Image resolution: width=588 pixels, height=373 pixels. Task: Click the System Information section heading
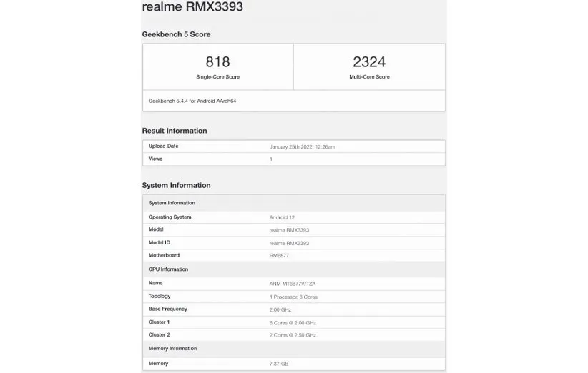coord(176,185)
